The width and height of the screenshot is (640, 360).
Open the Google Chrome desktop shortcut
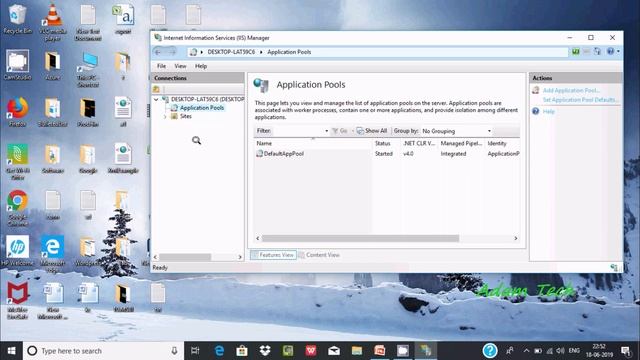click(17, 208)
